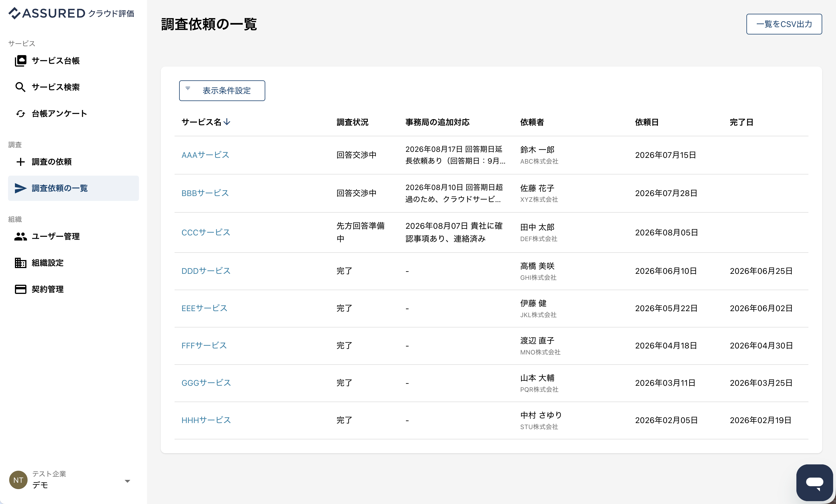
Task: Click the 2026年08月10日 回答期日超過 note
Action: coord(454,193)
